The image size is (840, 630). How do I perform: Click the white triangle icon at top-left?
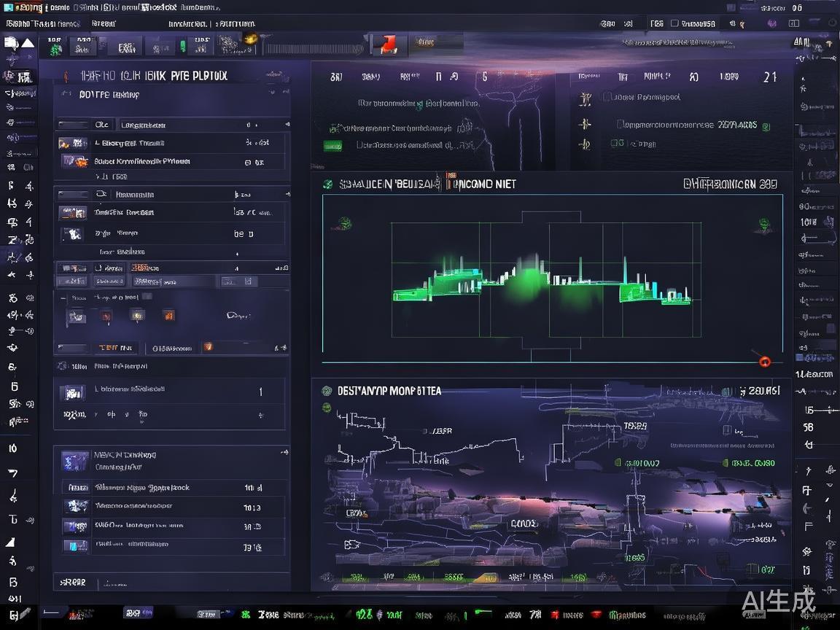tap(28, 44)
